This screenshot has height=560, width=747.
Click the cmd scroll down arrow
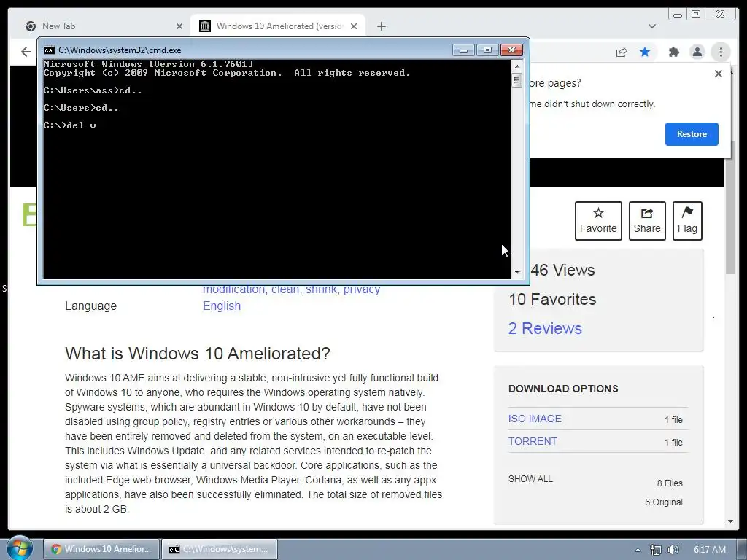coord(517,273)
